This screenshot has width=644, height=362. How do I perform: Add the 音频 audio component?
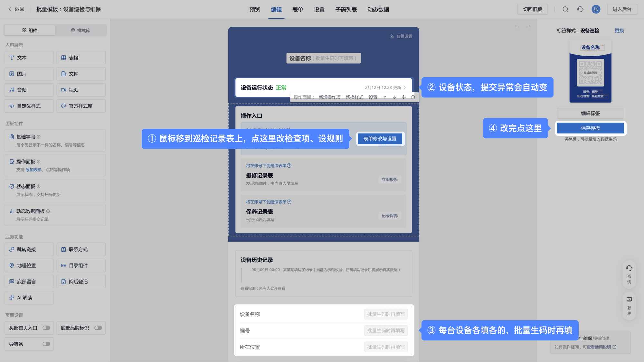[29, 90]
